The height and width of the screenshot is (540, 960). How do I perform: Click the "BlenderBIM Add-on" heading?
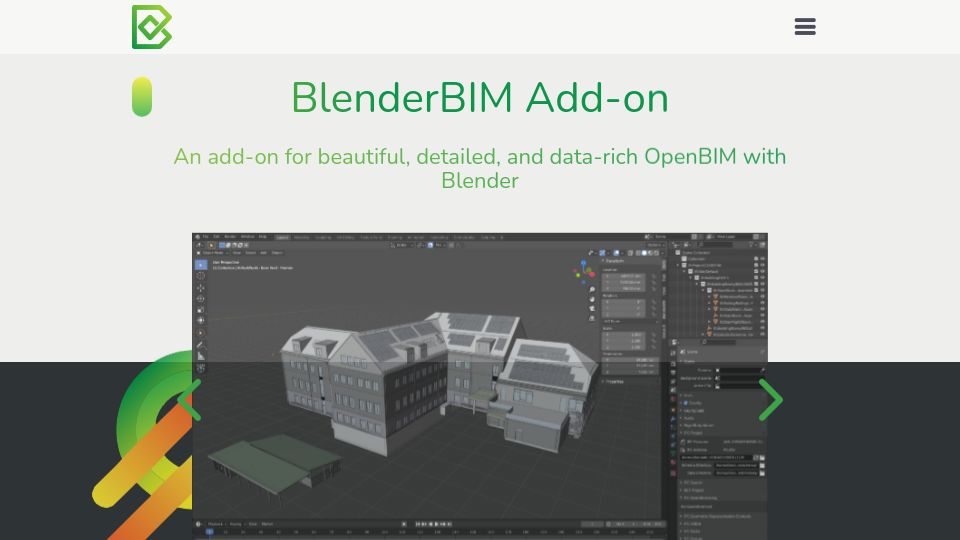(479, 98)
